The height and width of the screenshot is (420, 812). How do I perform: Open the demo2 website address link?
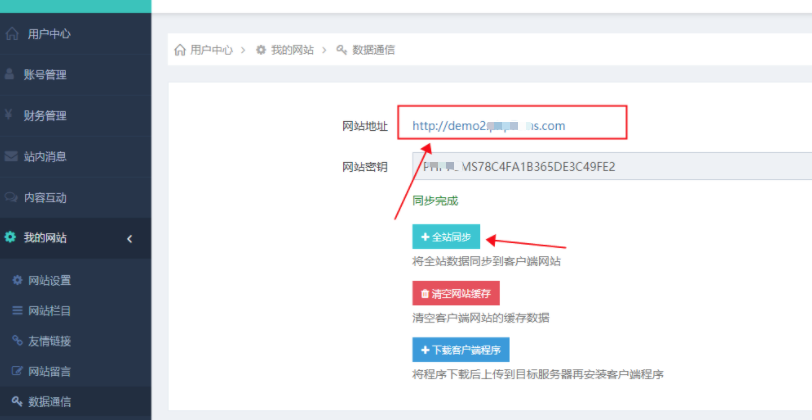point(489,126)
